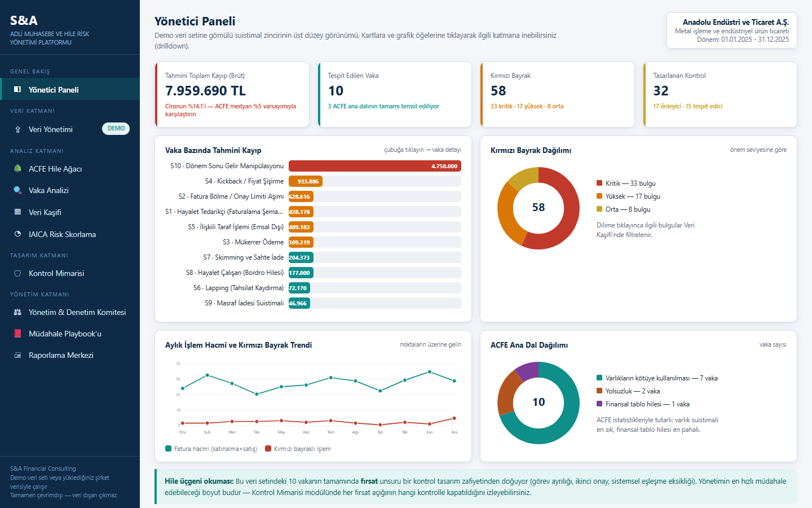This screenshot has width=812, height=508.
Task: Click the S10 Dönem Sonu Gelir Manipülasyonu bar
Action: coord(375,166)
